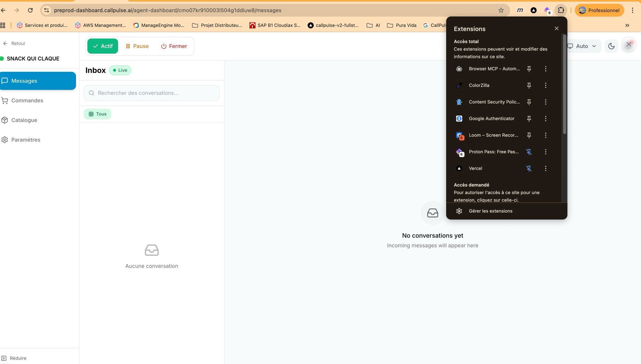Pin the Proton Pass extension

tap(529, 152)
